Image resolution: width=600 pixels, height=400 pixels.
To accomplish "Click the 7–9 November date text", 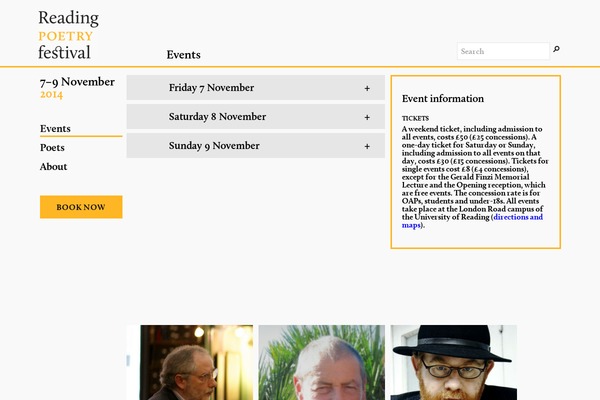I will coord(77,82).
